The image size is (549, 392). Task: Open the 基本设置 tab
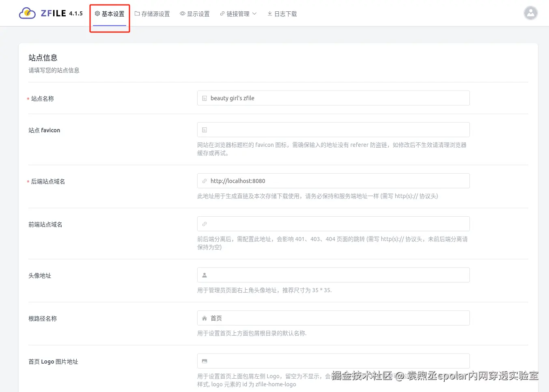pyautogui.click(x=110, y=14)
